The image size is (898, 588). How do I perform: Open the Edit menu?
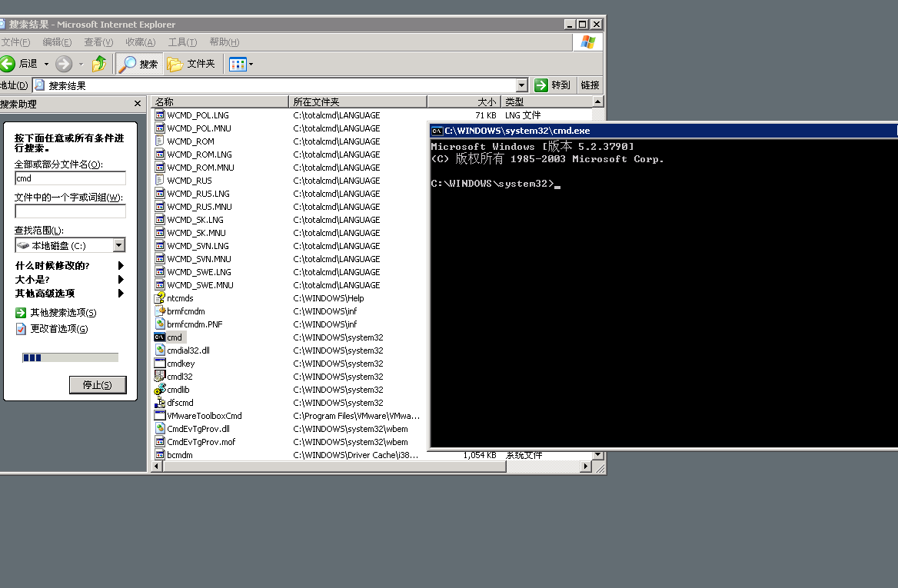coord(57,42)
